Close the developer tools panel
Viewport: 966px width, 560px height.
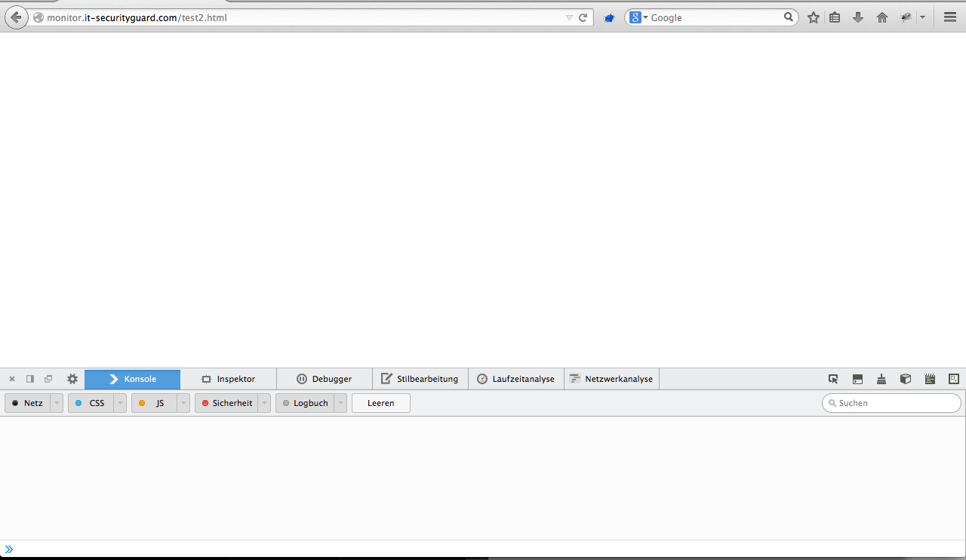click(x=12, y=379)
